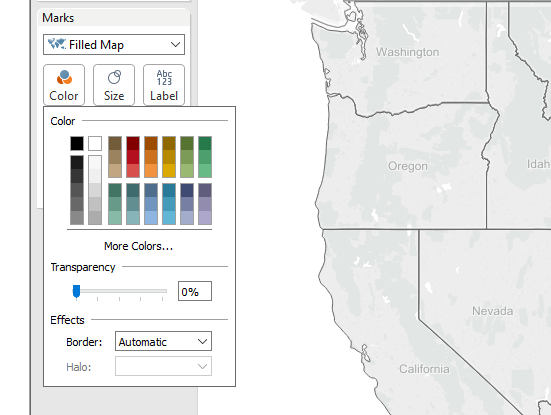Pick the light red swatch
Screen dimensions: 551x415
[x=133, y=171]
